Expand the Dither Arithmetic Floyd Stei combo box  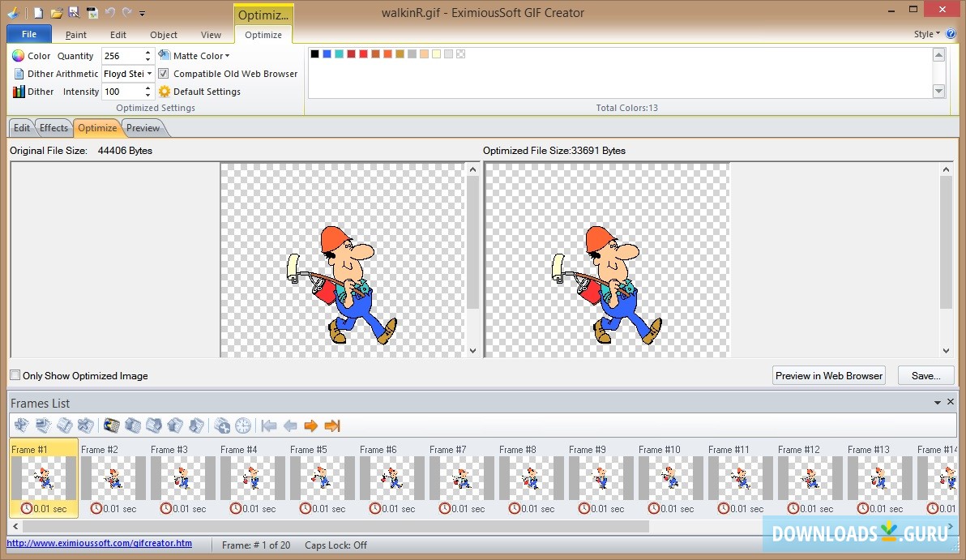(x=149, y=74)
